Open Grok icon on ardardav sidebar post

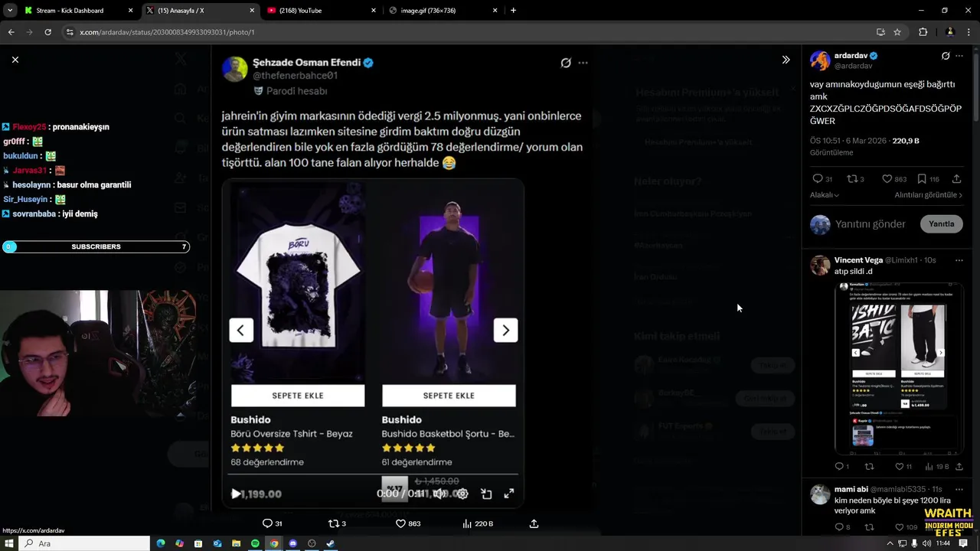pos(946,56)
